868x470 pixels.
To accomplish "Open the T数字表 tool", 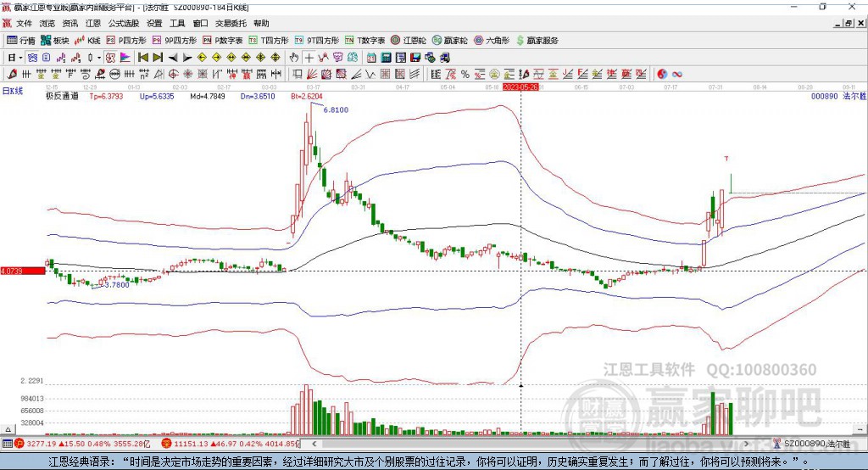I will click(x=364, y=41).
